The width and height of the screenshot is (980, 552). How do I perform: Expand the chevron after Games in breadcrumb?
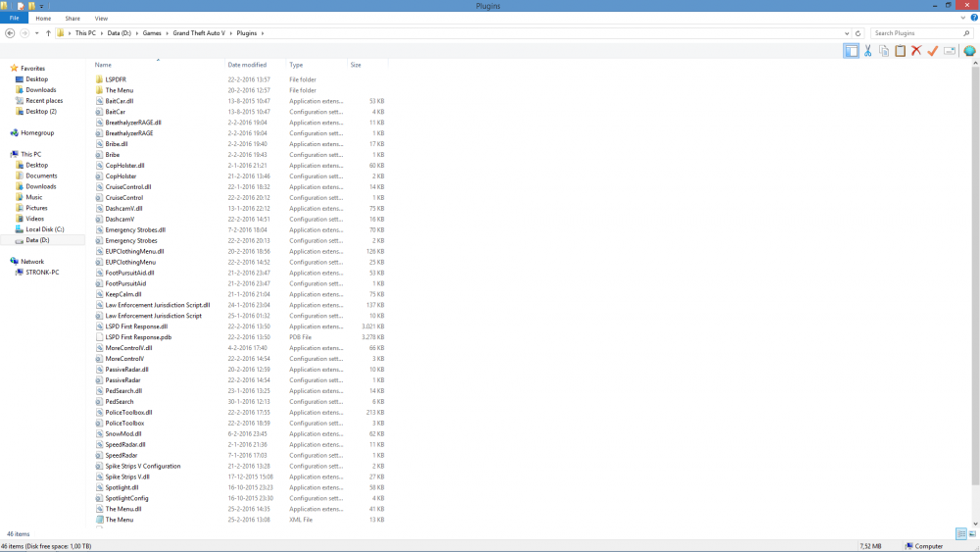coord(167,33)
